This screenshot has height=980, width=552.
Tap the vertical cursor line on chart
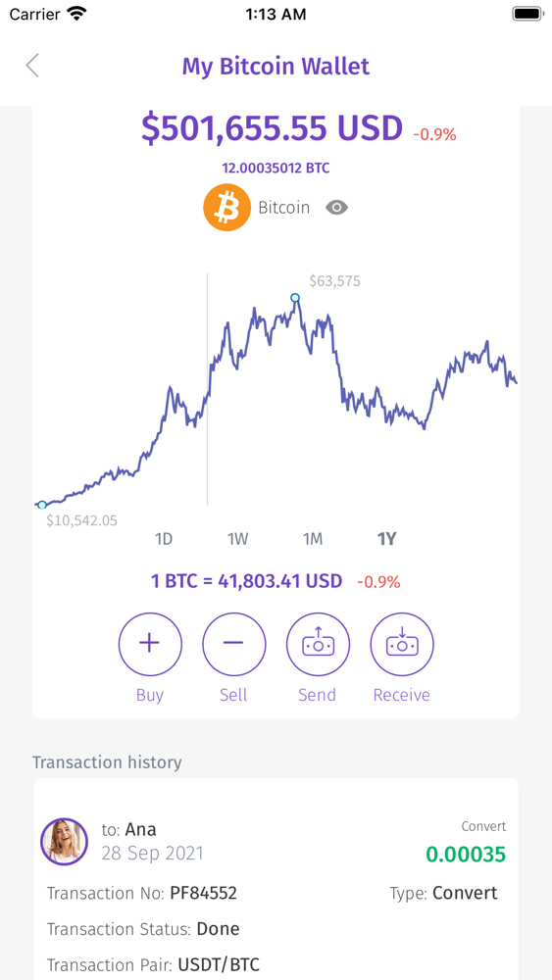(x=208, y=389)
